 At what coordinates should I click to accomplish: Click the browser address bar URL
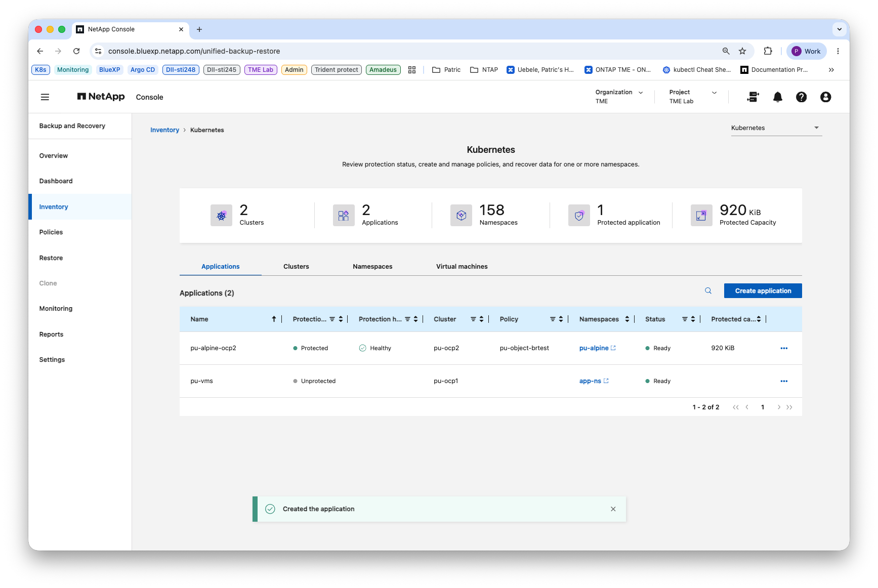pyautogui.click(x=194, y=51)
